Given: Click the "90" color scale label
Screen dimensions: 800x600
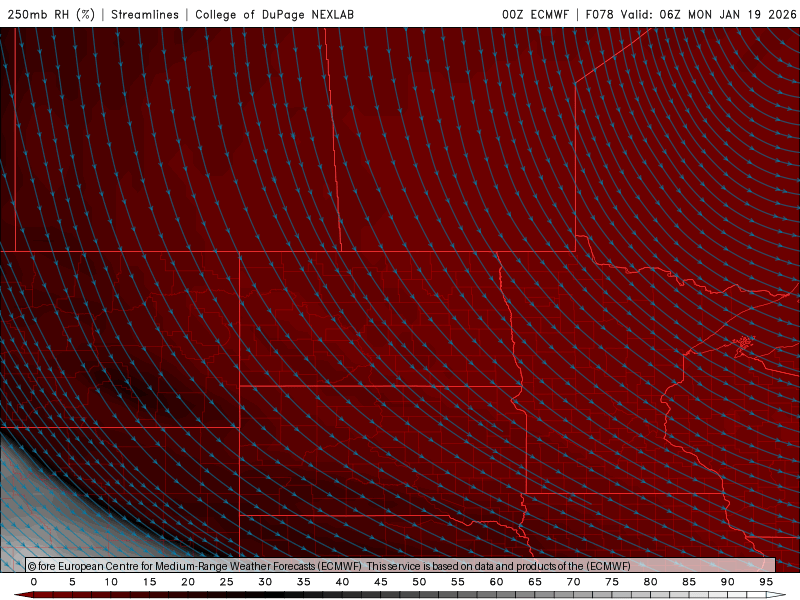Looking at the screenshot, I should tap(728, 582).
